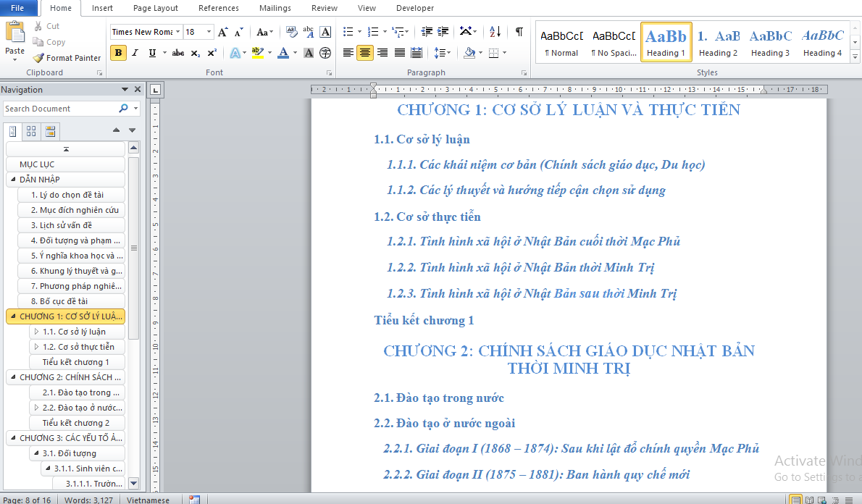Screen dimensions: 862x504
Task: Open Paste options dropdown arrow
Action: [x=14, y=59]
